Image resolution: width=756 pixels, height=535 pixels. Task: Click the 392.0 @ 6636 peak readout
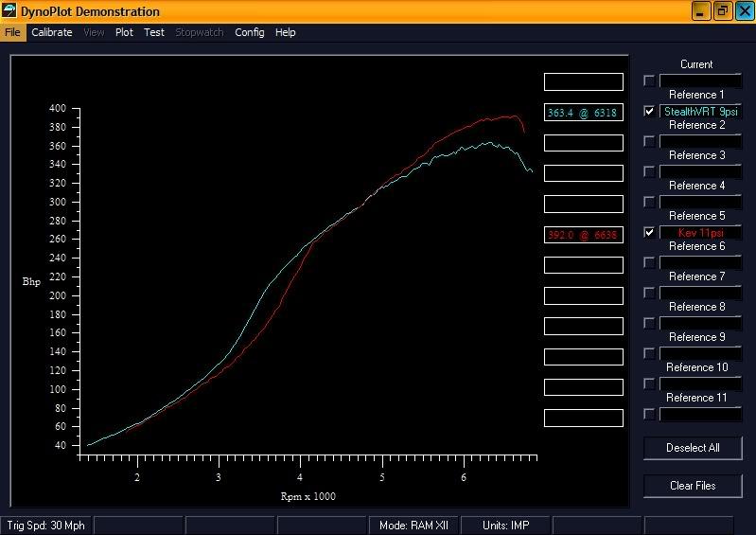584,235
